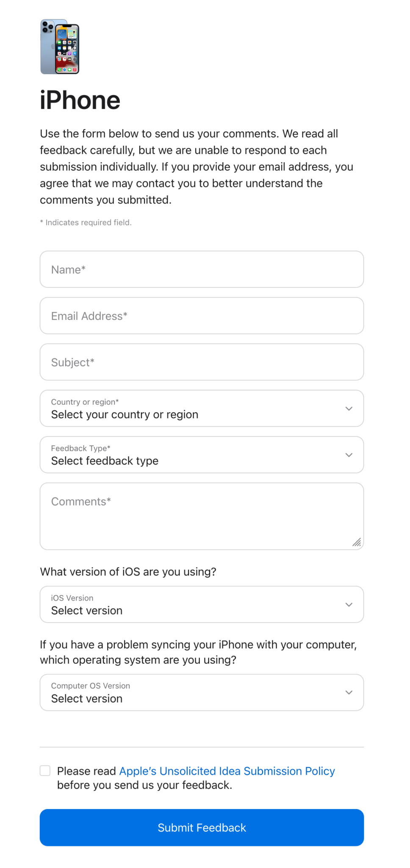This screenshot has height=868, width=410.
Task: Expand the iOS Version selector
Action: click(202, 604)
